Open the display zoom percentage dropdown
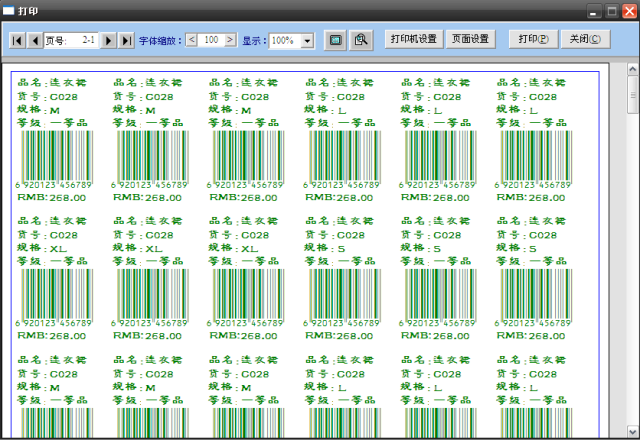This screenshot has width=640, height=440. point(306,41)
